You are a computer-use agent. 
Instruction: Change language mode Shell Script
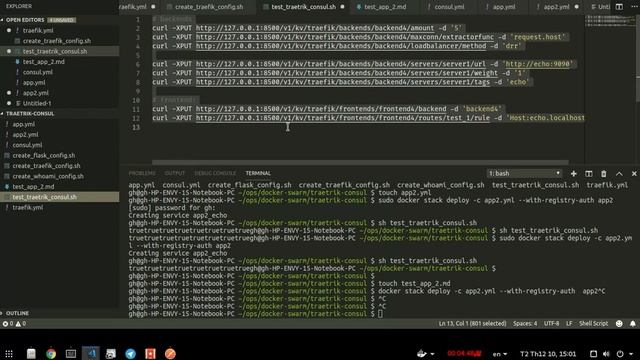[x=593, y=324]
